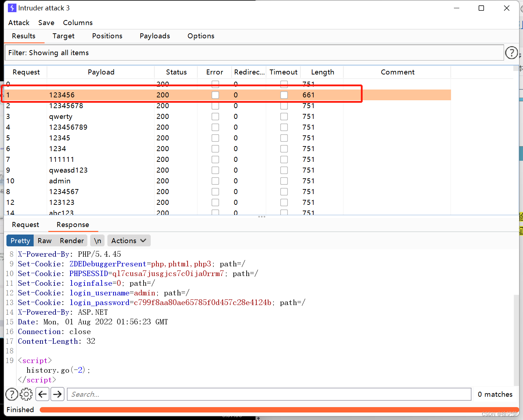The width and height of the screenshot is (523, 420).
Task: Select the Pretty view button
Action: [20, 241]
